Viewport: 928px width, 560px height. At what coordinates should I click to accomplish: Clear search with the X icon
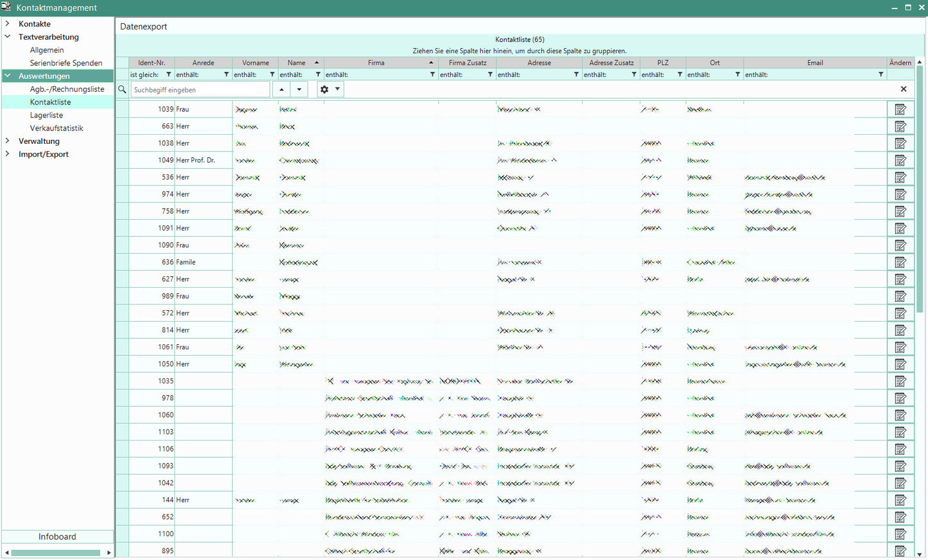tap(903, 89)
